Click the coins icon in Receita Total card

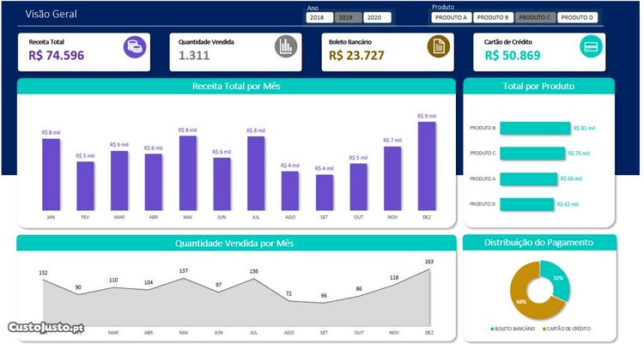135,48
